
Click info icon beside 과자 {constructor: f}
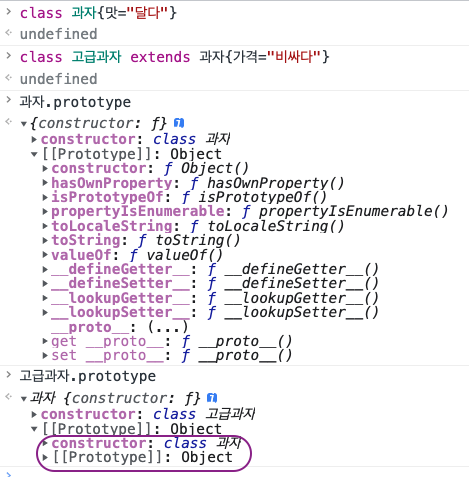tap(212, 398)
